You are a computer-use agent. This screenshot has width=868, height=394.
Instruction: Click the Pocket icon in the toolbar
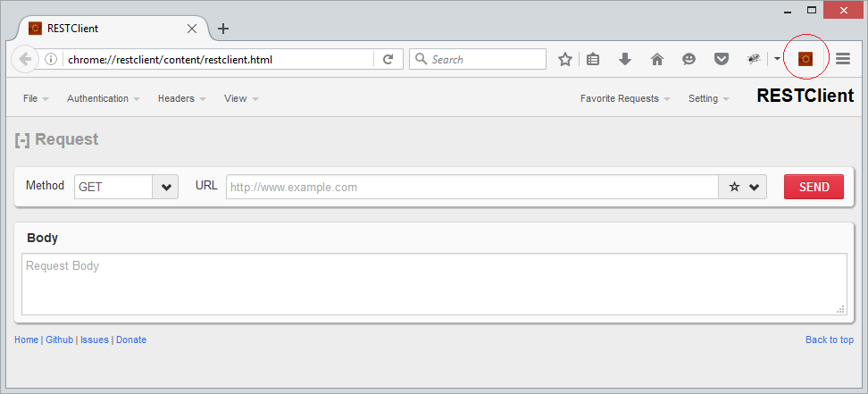pos(721,59)
